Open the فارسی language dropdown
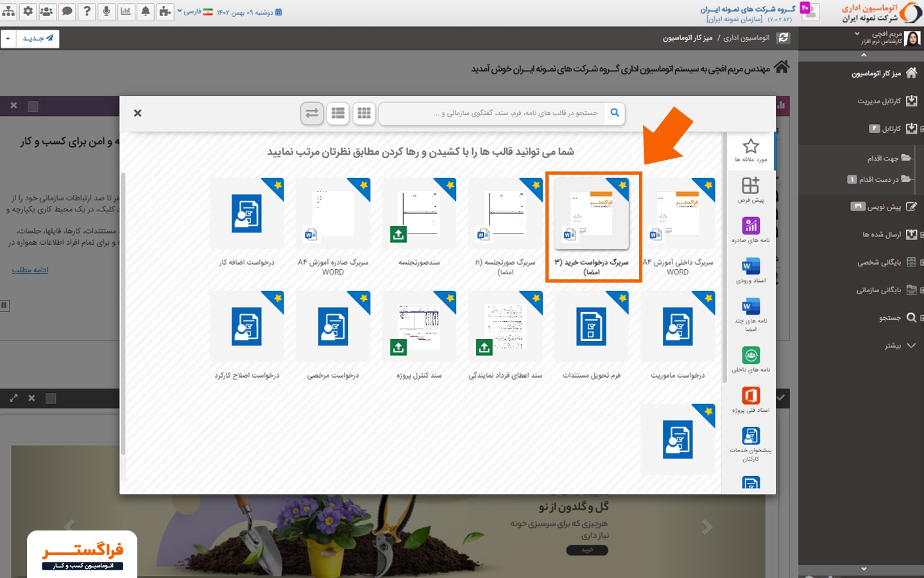 pyautogui.click(x=190, y=12)
